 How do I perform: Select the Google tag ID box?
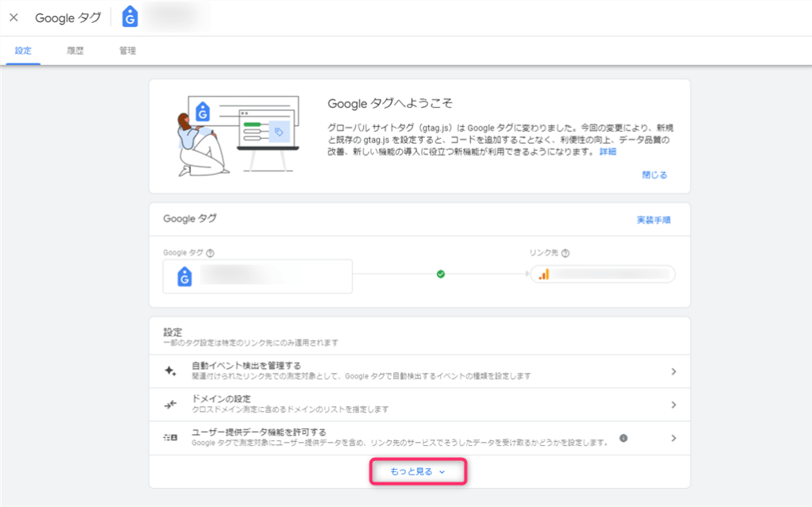click(x=258, y=276)
